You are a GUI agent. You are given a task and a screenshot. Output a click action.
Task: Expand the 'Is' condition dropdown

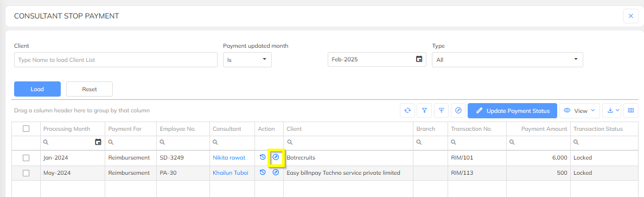tap(247, 60)
